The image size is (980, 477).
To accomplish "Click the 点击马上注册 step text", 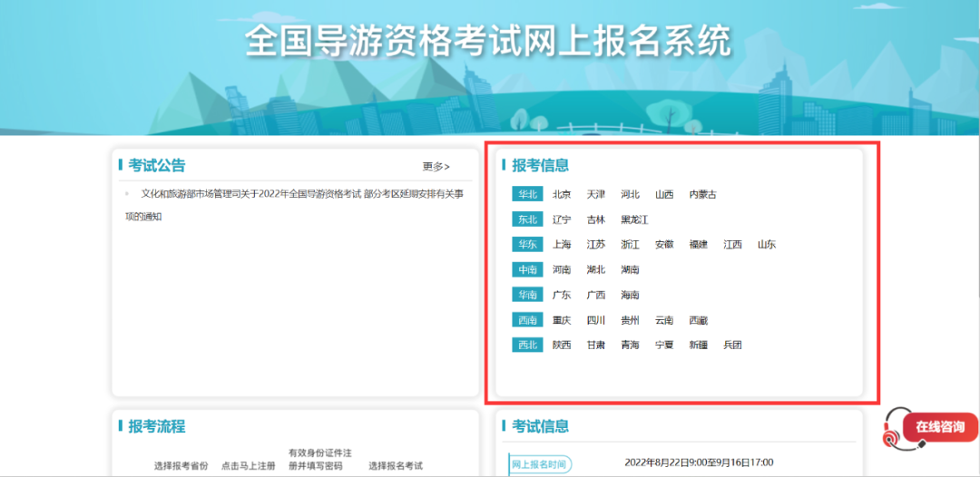I will pyautogui.click(x=248, y=466).
